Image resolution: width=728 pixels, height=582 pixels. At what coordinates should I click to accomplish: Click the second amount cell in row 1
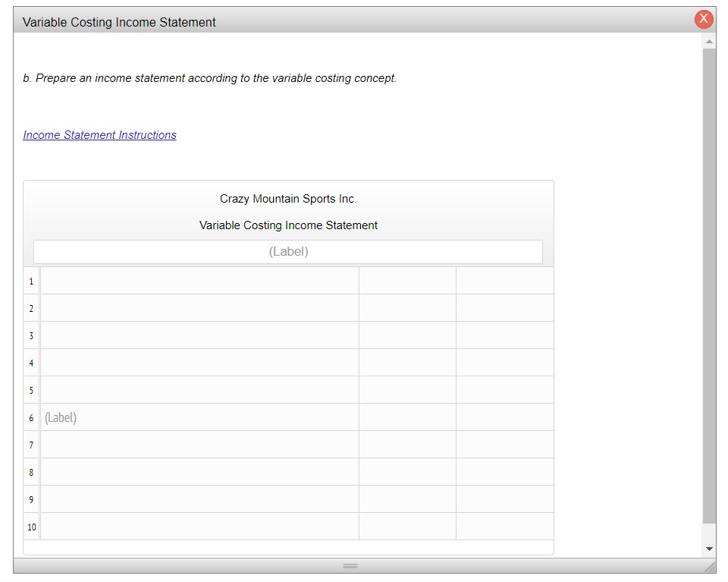click(504, 280)
